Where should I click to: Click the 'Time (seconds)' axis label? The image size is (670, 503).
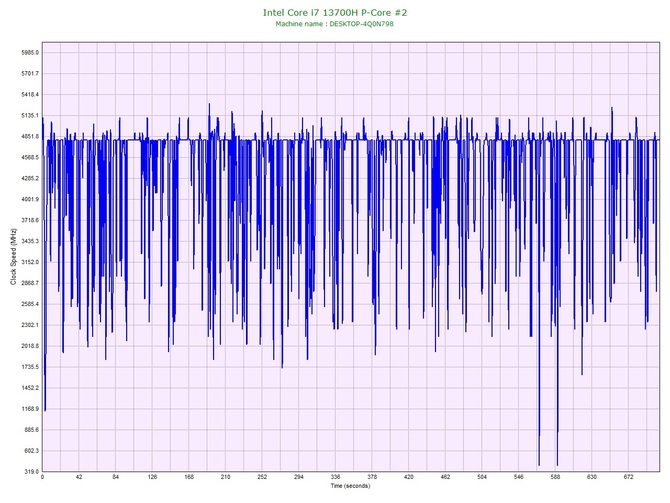[x=350, y=486]
